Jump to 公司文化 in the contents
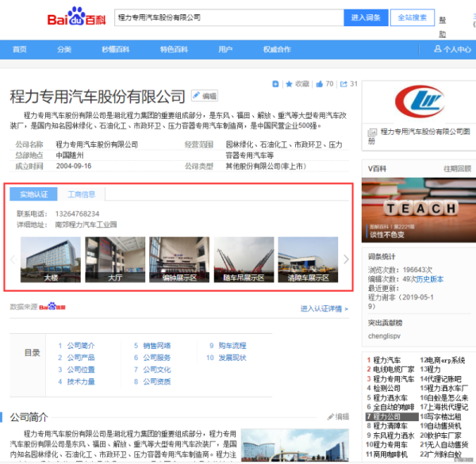Screen dimensions: 476x464 pyautogui.click(x=157, y=370)
